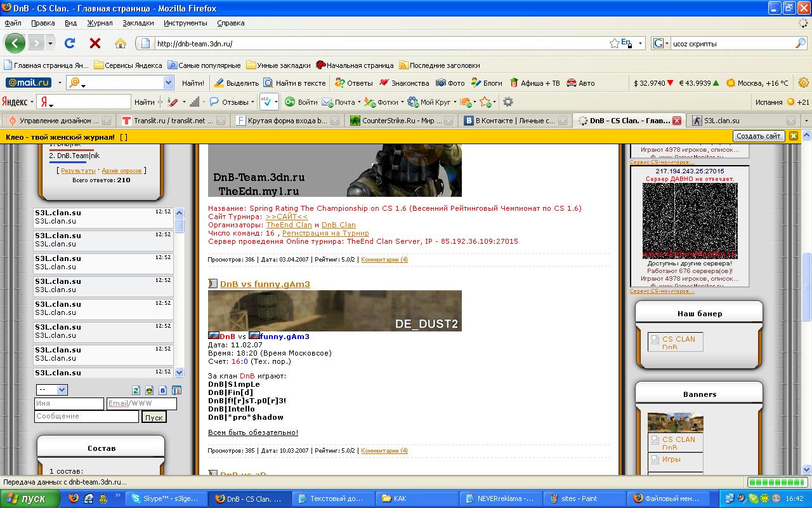Image resolution: width=812 pixels, height=508 pixels.
Task: Open the back/forward history dropdown arrow
Action: (x=51, y=43)
